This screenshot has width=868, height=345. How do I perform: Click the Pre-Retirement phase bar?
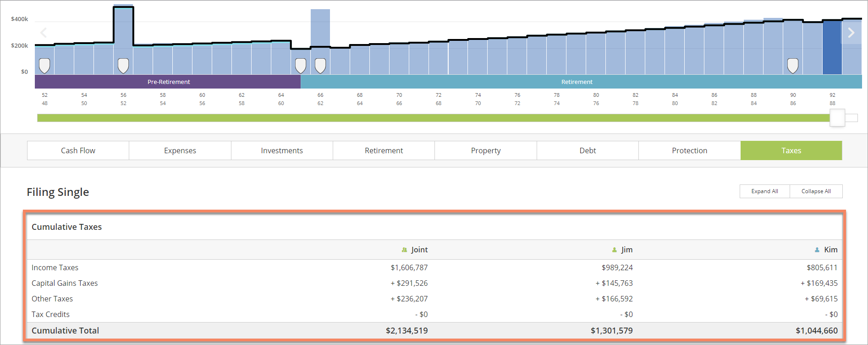(168, 82)
